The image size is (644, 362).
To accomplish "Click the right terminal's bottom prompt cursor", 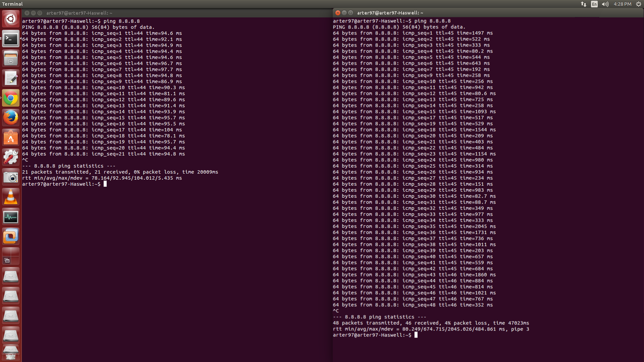I will click(416, 335).
